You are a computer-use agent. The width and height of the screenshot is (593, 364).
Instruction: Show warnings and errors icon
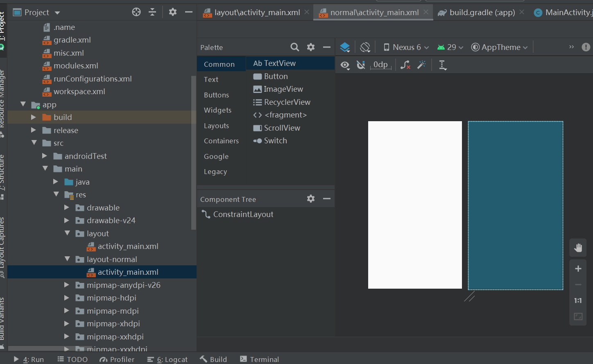click(x=586, y=47)
